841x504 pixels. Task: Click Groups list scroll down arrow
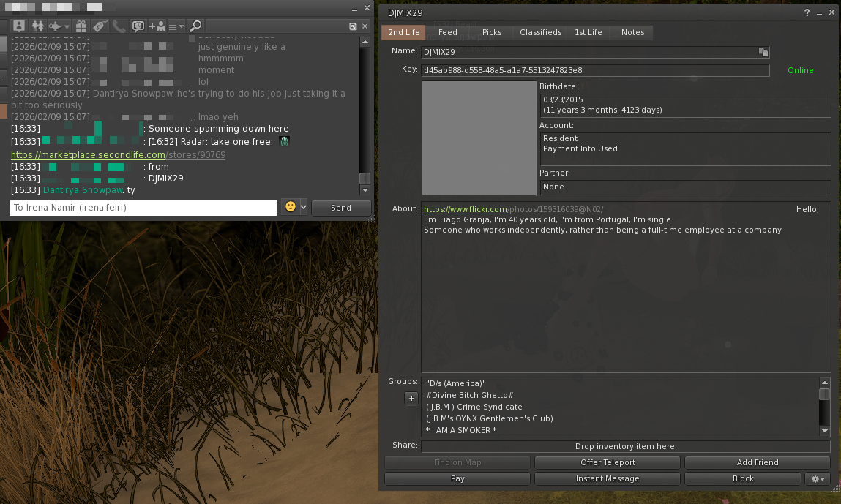point(825,431)
